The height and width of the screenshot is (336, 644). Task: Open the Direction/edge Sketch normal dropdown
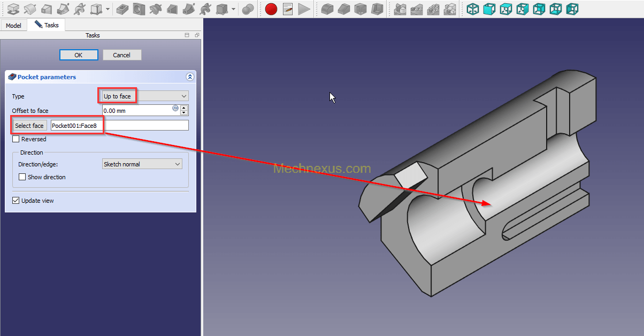(x=142, y=164)
